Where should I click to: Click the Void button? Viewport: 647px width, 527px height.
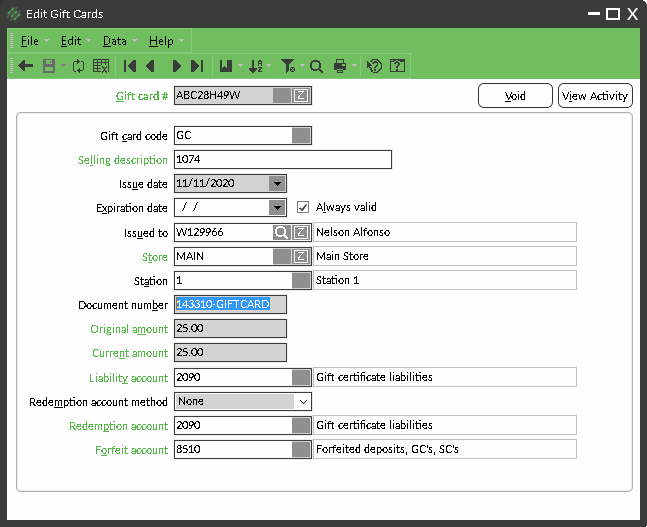[515, 96]
